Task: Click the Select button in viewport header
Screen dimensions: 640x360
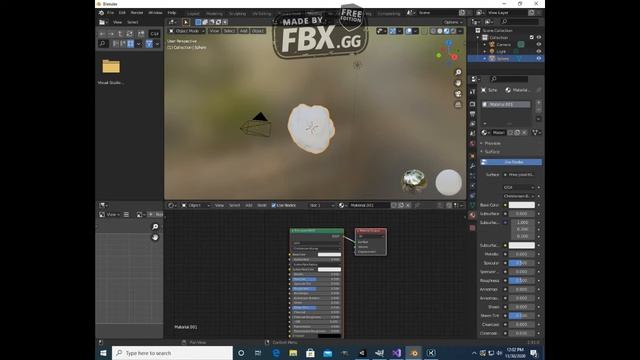Action: point(229,31)
